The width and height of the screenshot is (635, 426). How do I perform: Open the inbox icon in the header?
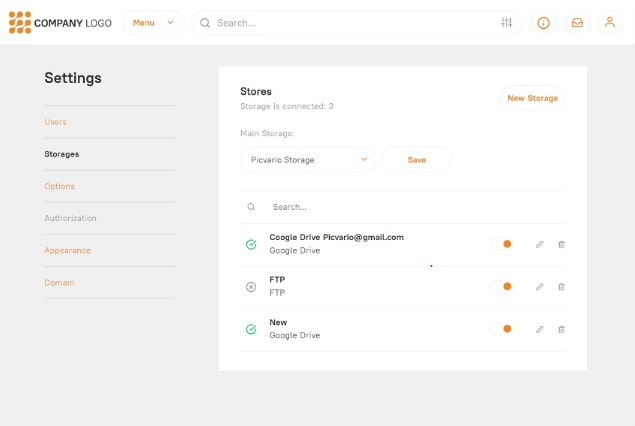(577, 23)
